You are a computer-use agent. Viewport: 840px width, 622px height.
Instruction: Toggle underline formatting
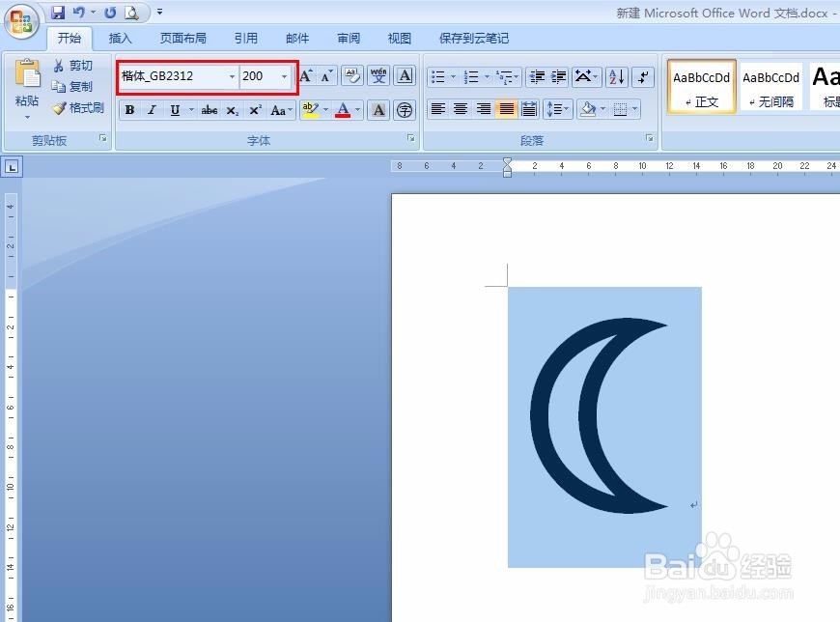(175, 110)
